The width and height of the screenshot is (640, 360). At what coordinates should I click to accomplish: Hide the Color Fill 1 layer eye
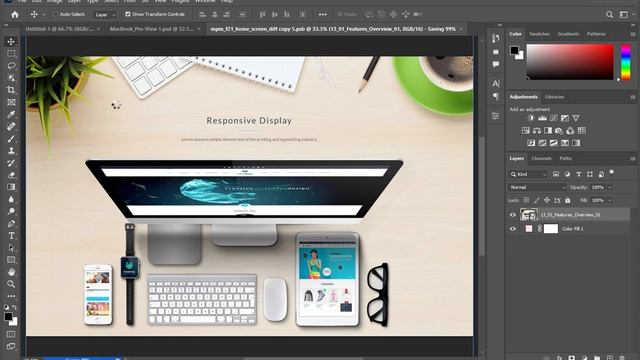coord(513,229)
